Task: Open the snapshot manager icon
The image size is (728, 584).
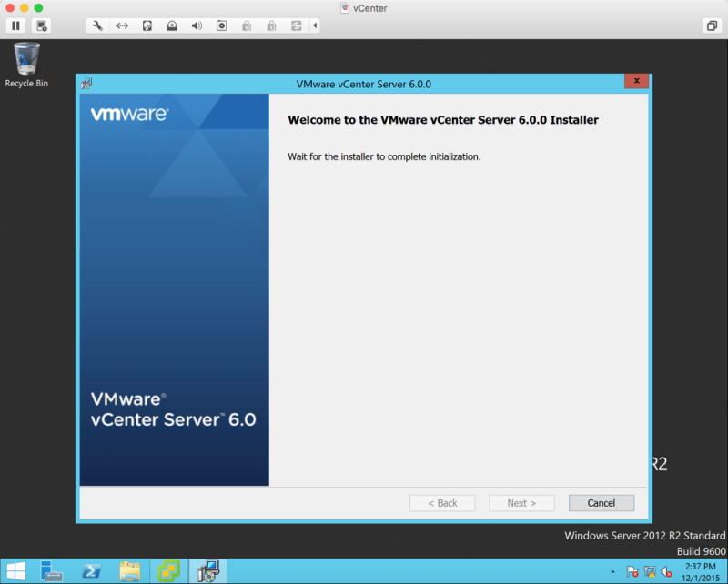Action: pos(43,25)
